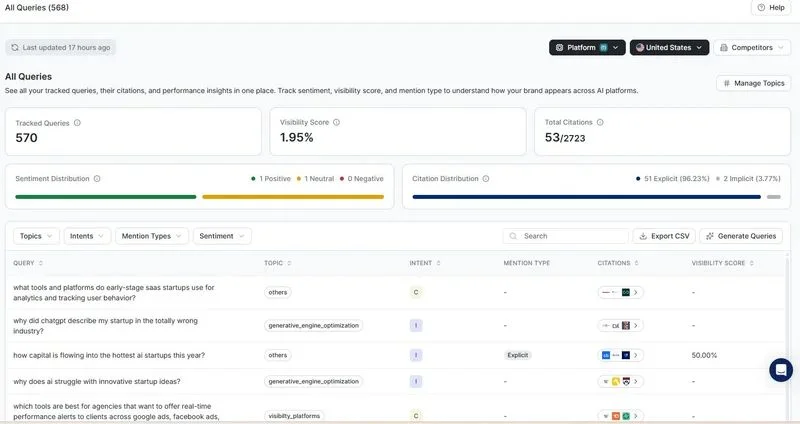Open query about agencies real-time performance alerts
Image resolution: width=800 pixels, height=424 pixels.
(x=116, y=412)
